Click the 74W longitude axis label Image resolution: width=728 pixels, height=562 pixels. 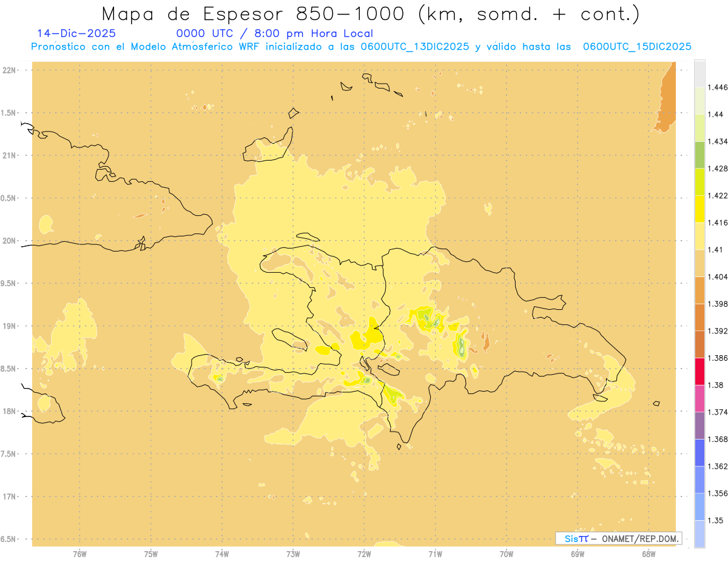(222, 553)
